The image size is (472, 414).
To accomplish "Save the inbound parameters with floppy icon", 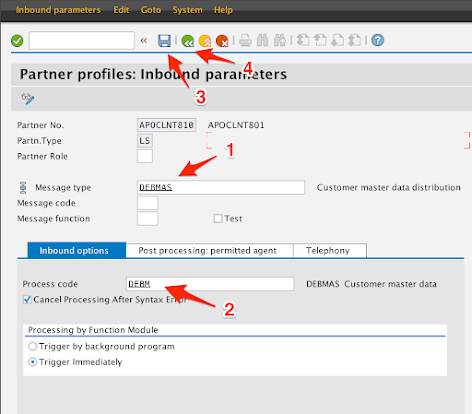I will coord(164,41).
